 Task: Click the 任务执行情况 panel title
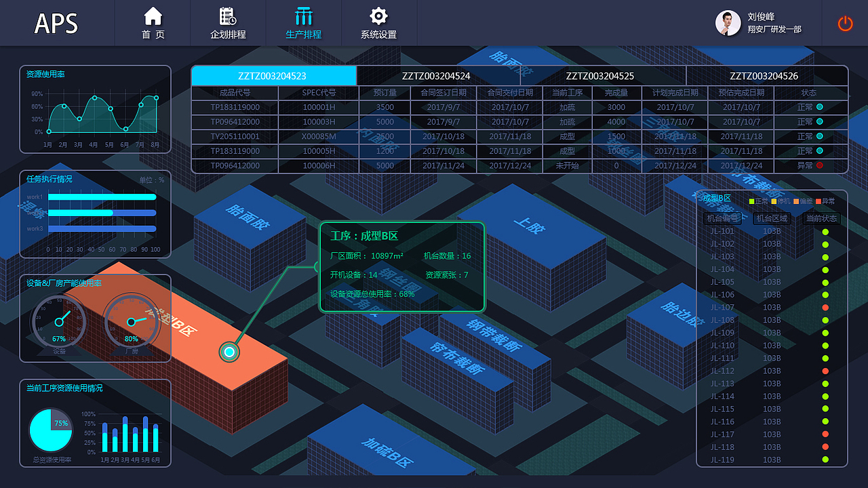point(49,179)
